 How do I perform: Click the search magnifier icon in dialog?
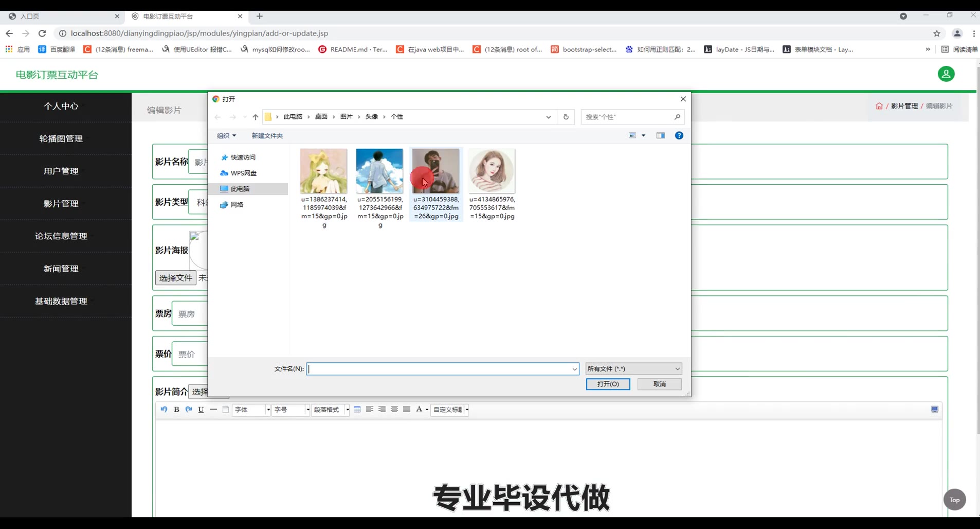tap(677, 117)
